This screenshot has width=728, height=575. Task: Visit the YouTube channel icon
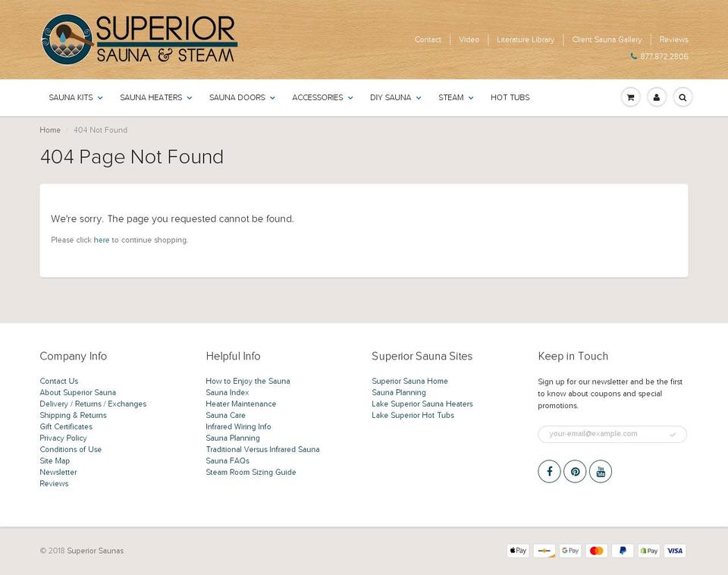(x=601, y=471)
